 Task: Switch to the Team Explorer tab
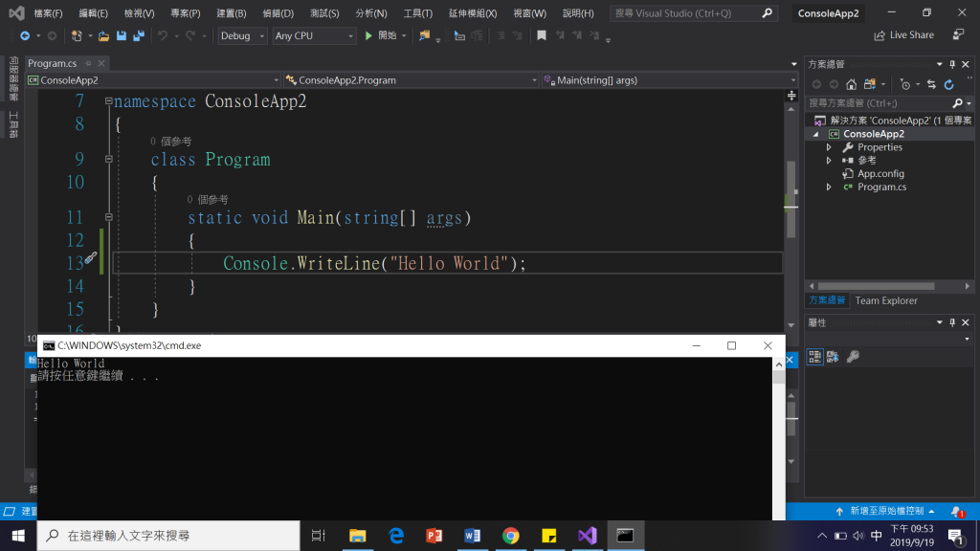pyautogui.click(x=886, y=300)
